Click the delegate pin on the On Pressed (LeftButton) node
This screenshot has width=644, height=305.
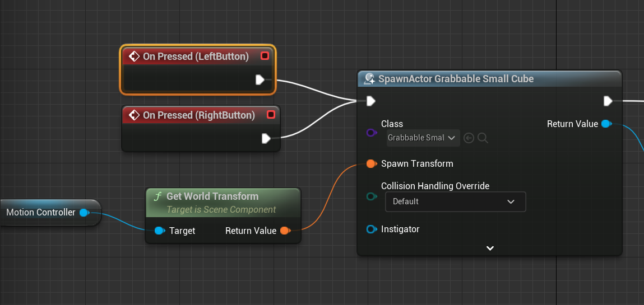(265, 56)
